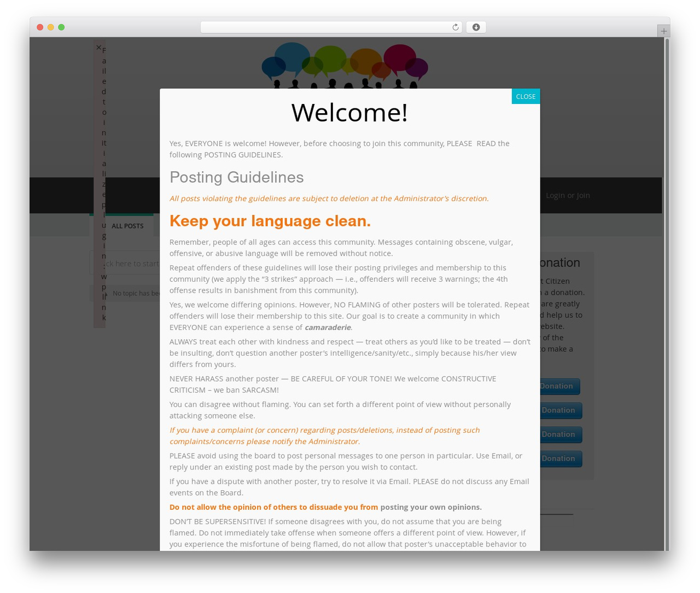Click the 'No topic has be…' message

click(136, 293)
